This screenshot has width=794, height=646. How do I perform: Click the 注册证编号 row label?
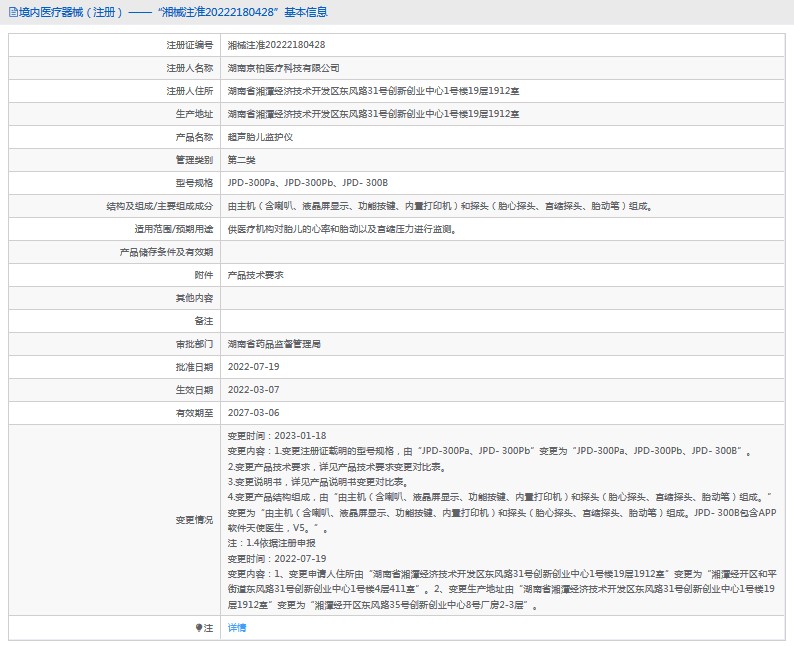click(x=190, y=45)
